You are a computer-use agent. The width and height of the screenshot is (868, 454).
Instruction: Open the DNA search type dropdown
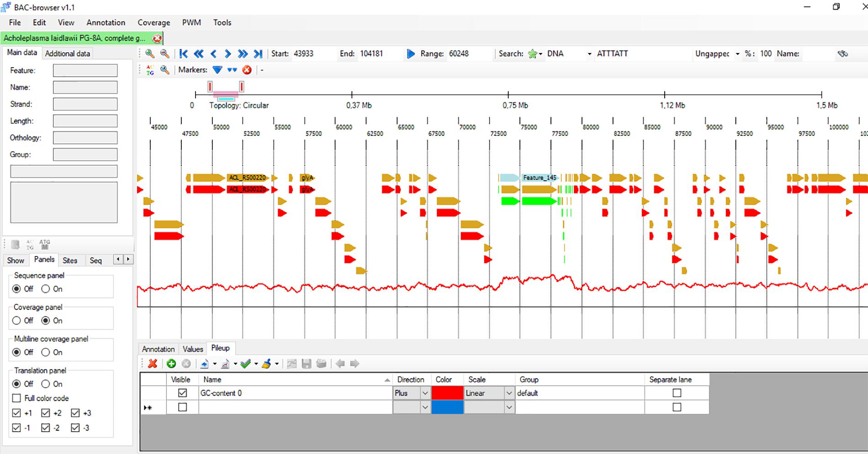coord(589,54)
